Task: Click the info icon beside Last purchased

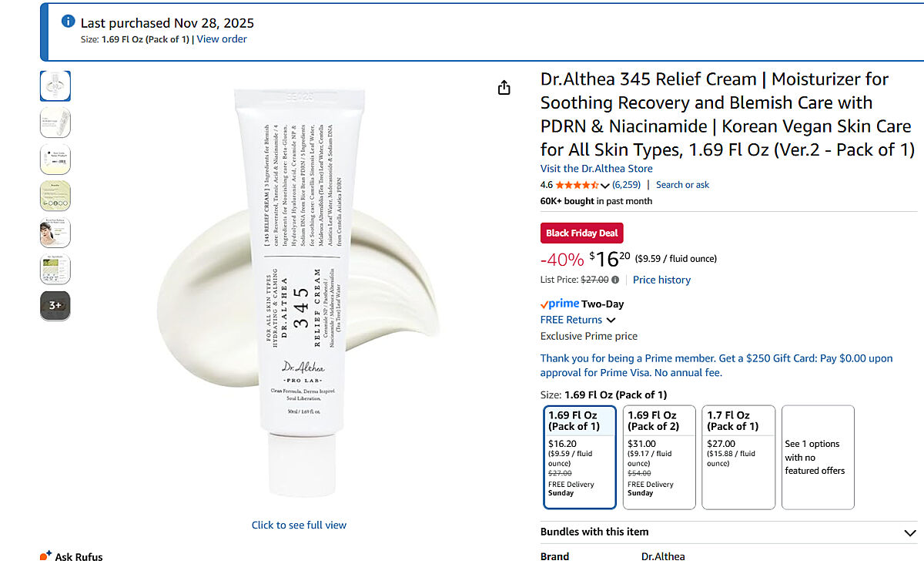Action: tap(69, 22)
